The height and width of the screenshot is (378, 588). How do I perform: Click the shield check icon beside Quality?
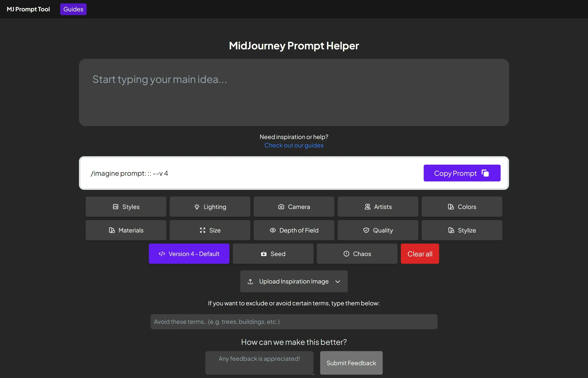(x=366, y=230)
